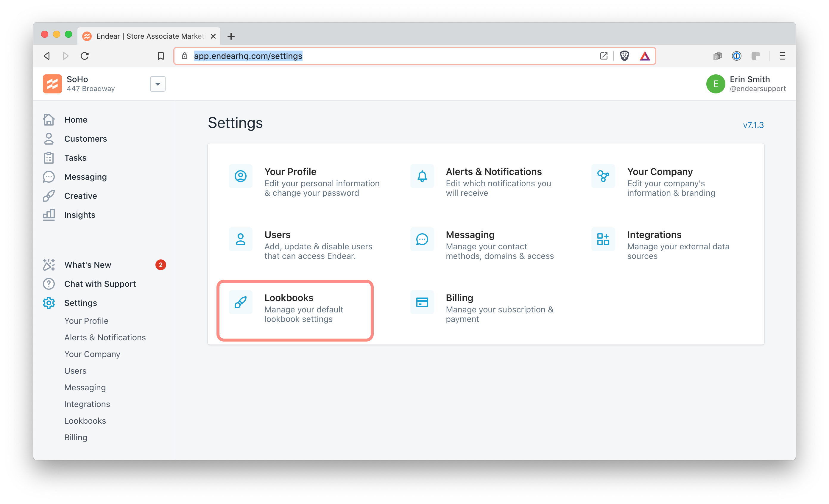The image size is (829, 504).
Task: Open Your Profile card icon
Action: coord(241,176)
